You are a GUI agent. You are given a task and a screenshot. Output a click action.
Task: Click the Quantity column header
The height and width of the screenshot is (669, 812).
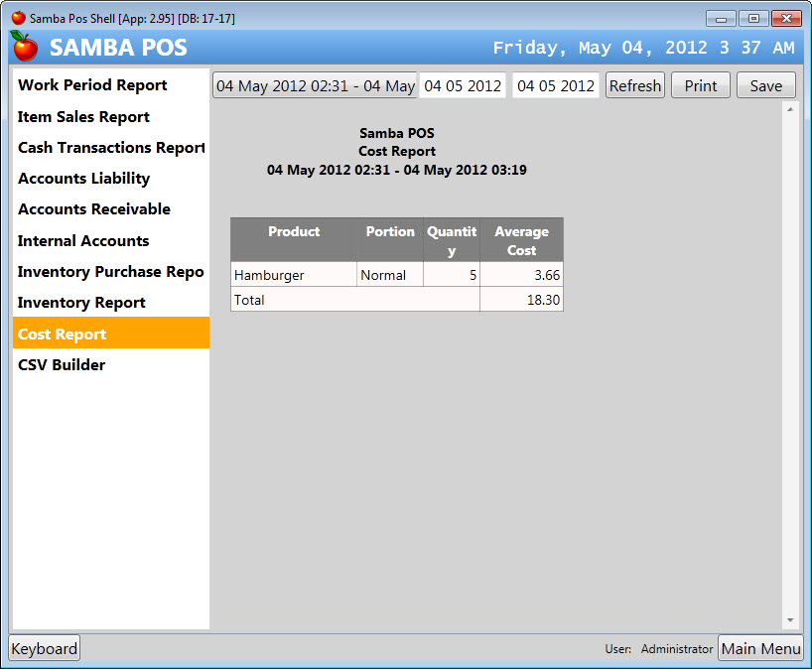click(452, 239)
